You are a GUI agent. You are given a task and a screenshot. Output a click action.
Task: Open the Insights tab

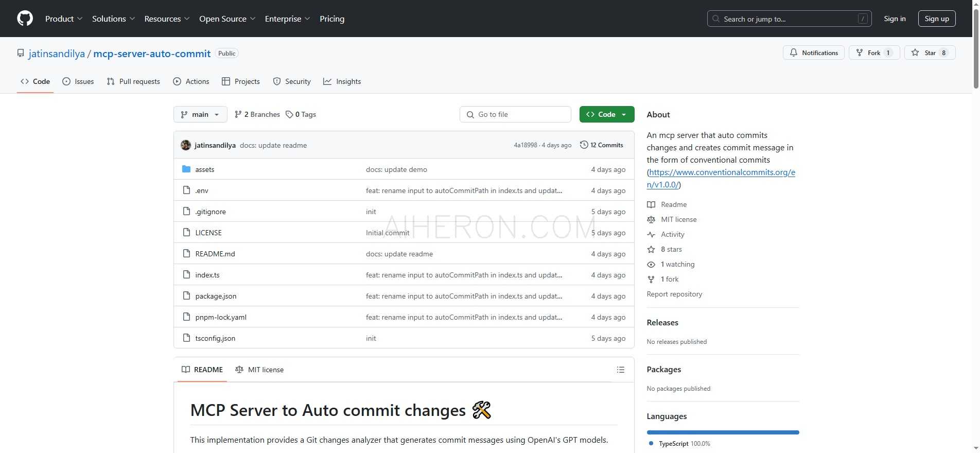tap(342, 81)
